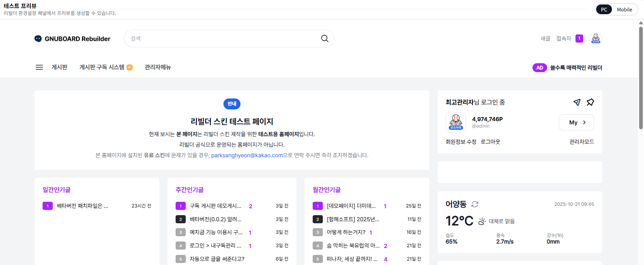Open the hamburger menu icon
This screenshot has width=644, height=265.
39,67
